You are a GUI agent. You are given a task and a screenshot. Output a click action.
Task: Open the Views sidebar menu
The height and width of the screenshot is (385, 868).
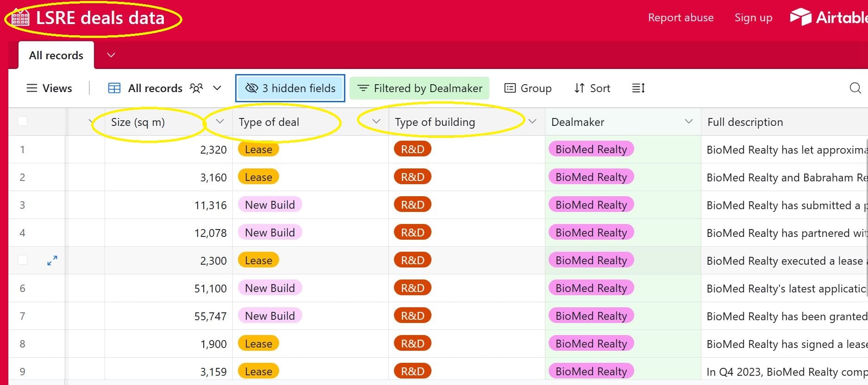[x=49, y=88]
